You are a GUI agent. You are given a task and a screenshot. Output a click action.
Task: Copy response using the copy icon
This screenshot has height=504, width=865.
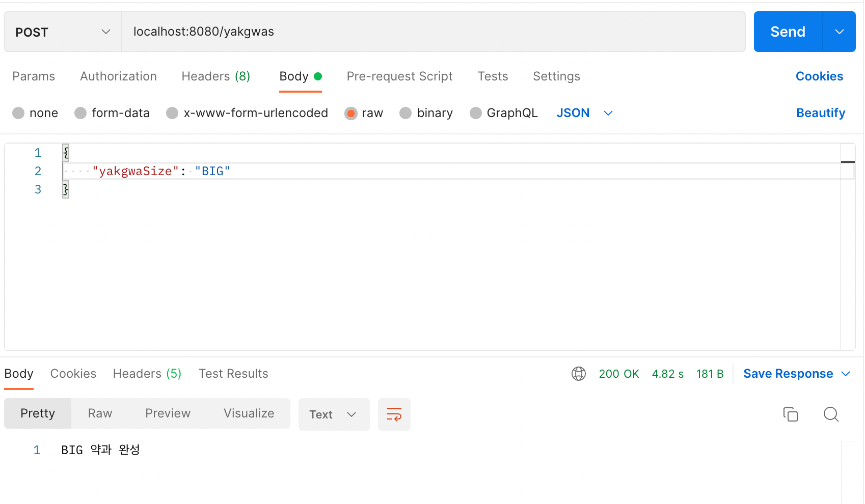tap(791, 414)
